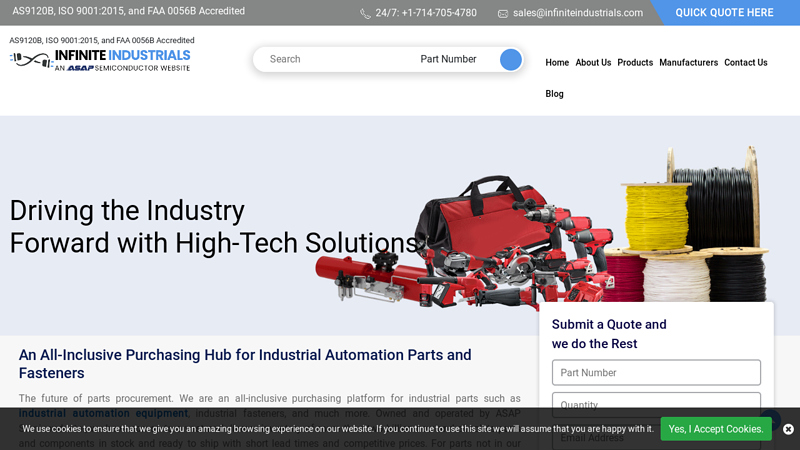800x450 pixels.
Task: Close the cookie banner with X icon
Action: 788,429
